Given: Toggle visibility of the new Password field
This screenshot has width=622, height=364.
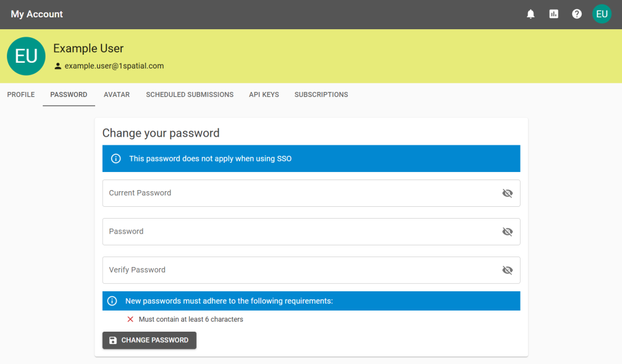Looking at the screenshot, I should pos(508,232).
